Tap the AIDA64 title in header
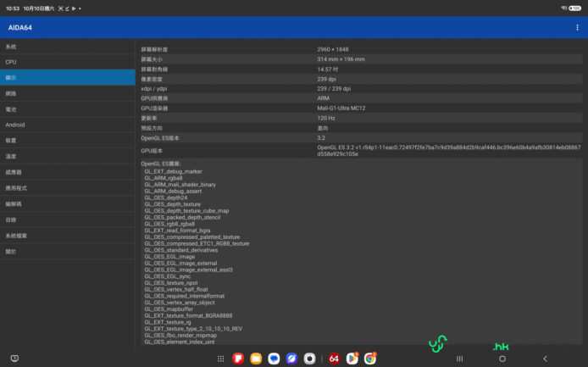Screen dimensions: 588x367 click(x=19, y=27)
